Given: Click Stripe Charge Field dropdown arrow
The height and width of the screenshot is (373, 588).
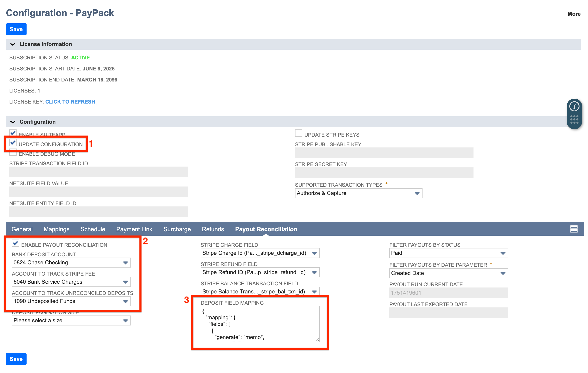Looking at the screenshot, I should pos(314,253).
